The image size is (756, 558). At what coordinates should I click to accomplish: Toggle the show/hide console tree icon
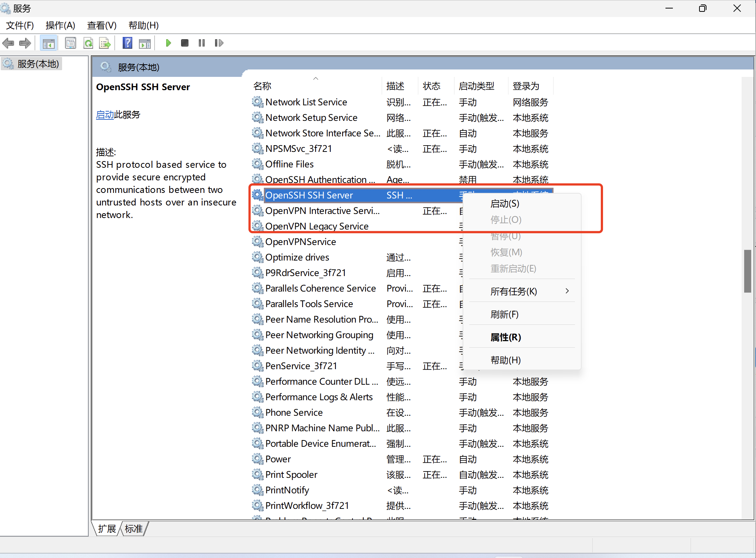(x=48, y=43)
